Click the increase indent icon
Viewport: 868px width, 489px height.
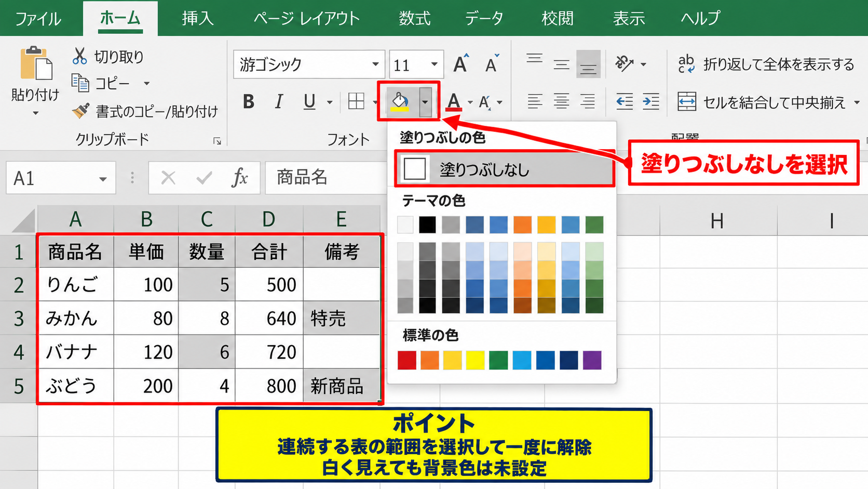[x=650, y=101]
